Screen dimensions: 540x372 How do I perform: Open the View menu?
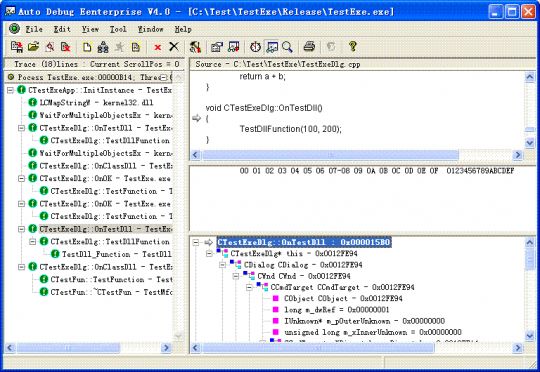pyautogui.click(x=90, y=29)
